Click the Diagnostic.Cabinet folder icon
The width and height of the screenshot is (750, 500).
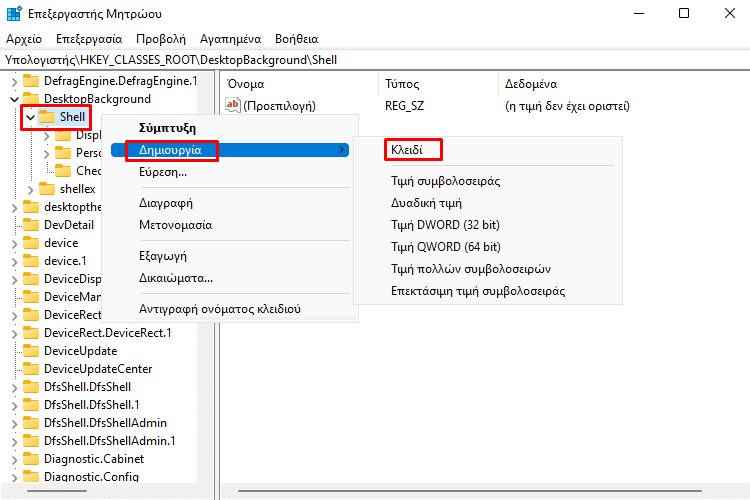click(x=31, y=459)
